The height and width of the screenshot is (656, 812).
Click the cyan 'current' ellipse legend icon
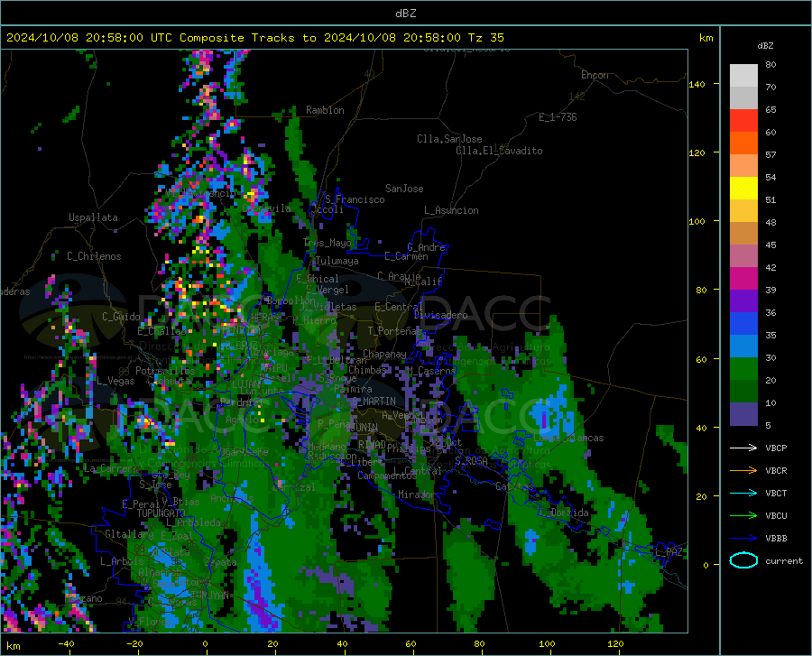(743, 560)
